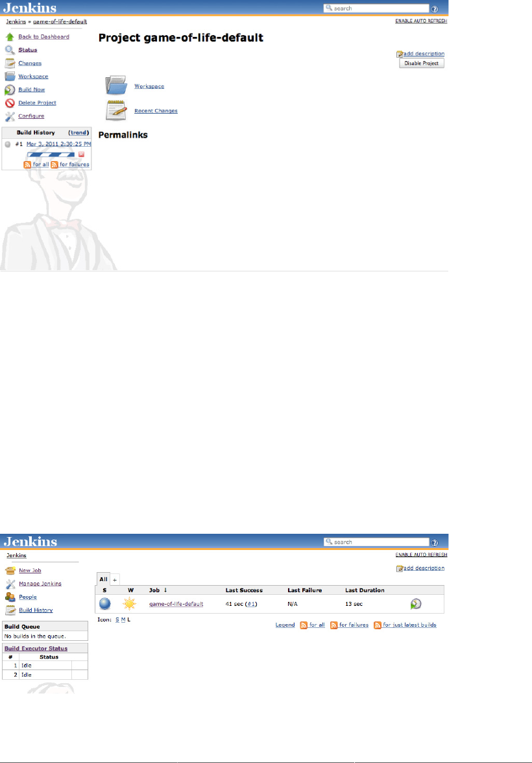Image resolution: width=532 pixels, height=763 pixels.
Task: Click the red Delete Project icon
Action: pos(10,103)
